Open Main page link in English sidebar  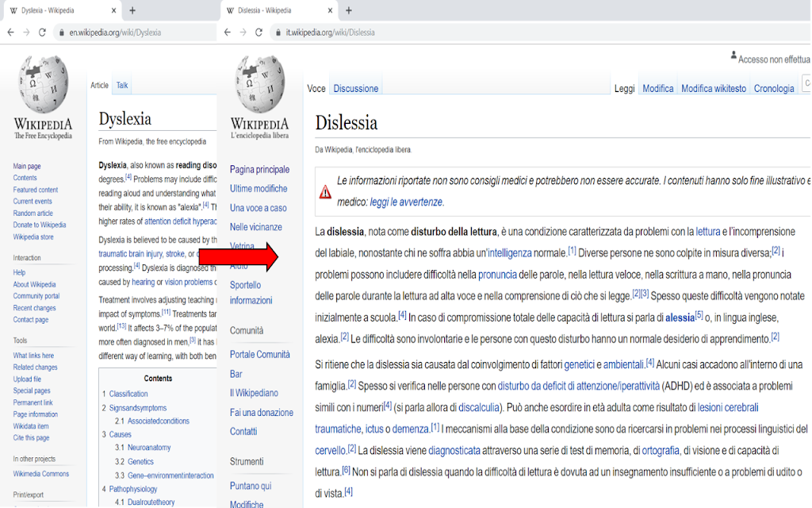tap(27, 166)
